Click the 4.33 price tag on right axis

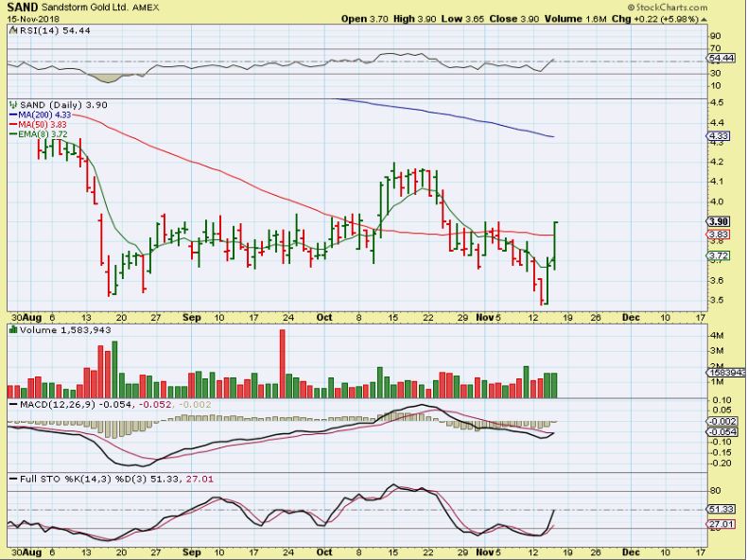click(x=717, y=136)
